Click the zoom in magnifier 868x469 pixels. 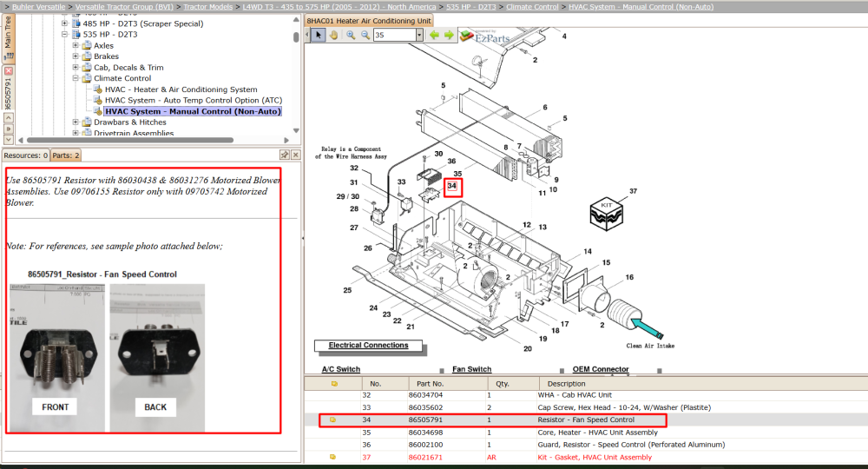point(351,35)
